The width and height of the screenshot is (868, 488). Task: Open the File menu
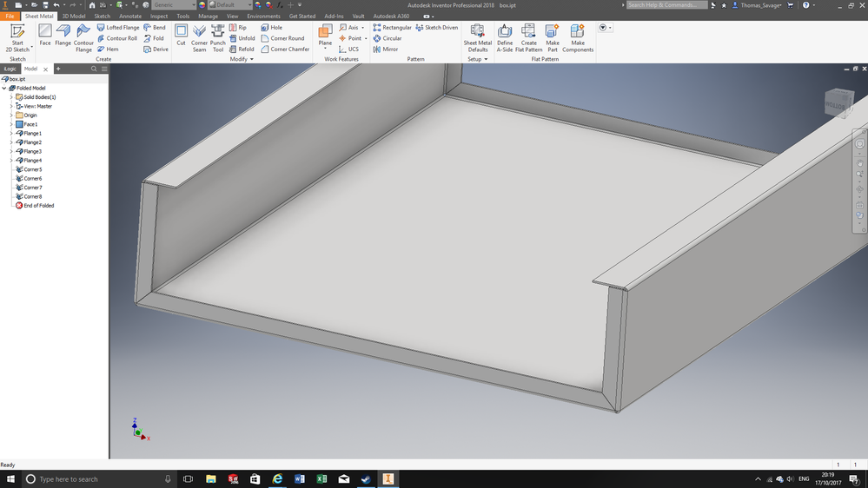pos(10,16)
